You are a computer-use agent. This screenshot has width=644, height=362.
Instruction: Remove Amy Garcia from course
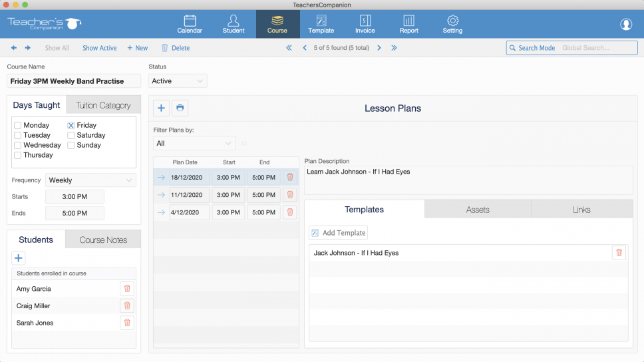click(x=127, y=289)
